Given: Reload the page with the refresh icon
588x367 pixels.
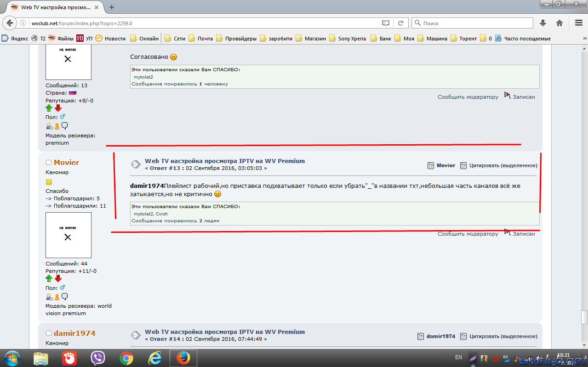Looking at the screenshot, I should [400, 23].
